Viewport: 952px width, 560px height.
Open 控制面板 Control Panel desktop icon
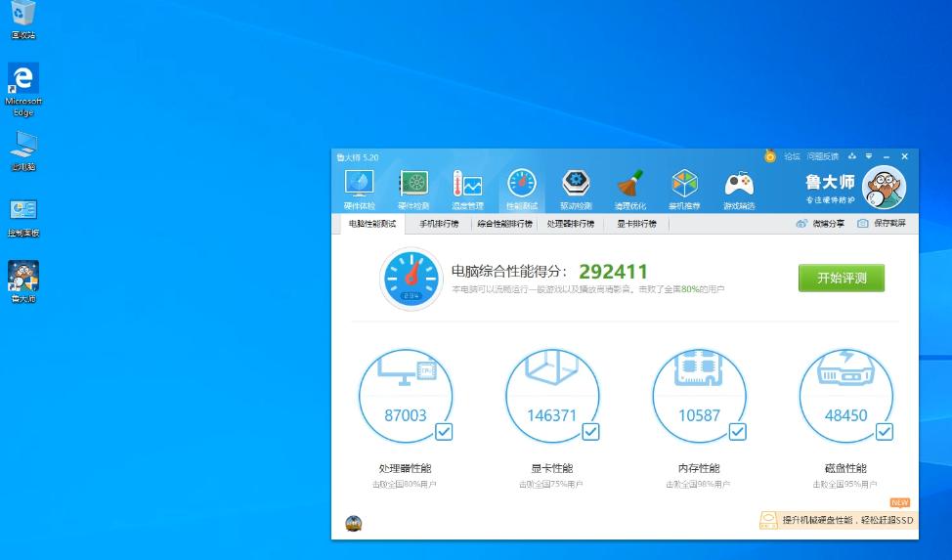pos(23,218)
